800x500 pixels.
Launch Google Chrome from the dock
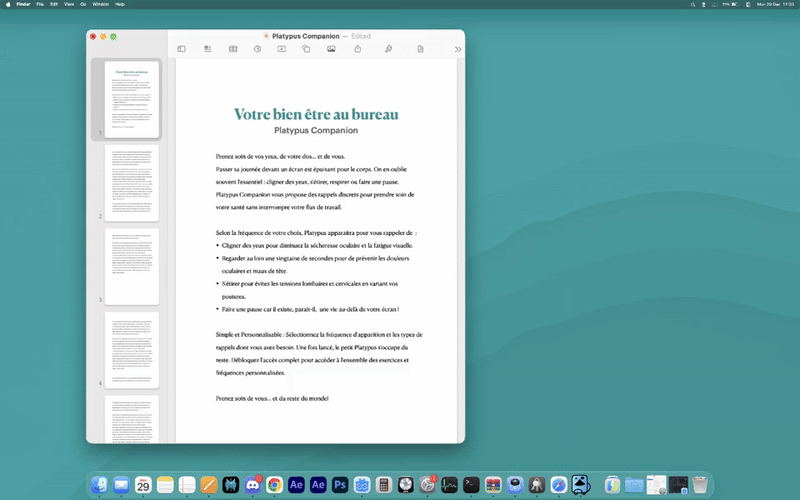[x=274, y=485]
